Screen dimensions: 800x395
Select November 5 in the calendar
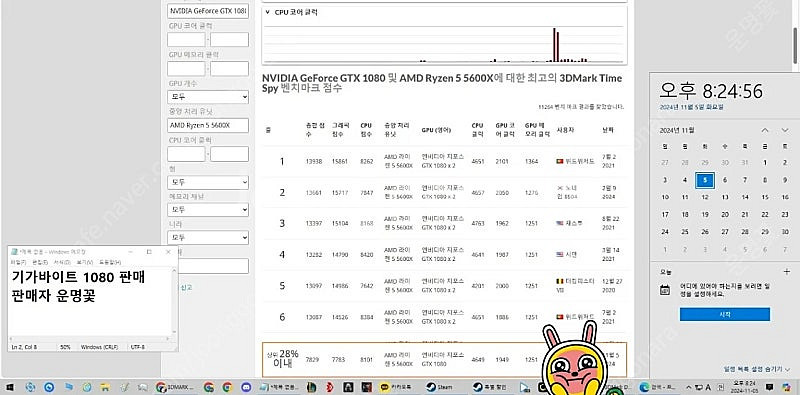705,180
